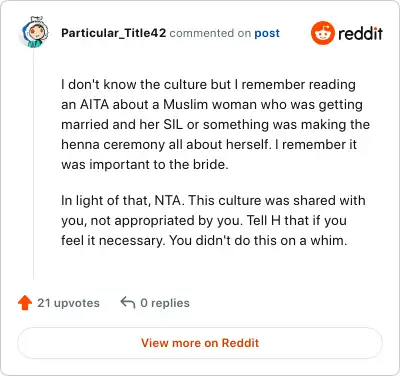Click the line "was important to the bride."

(x=145, y=164)
